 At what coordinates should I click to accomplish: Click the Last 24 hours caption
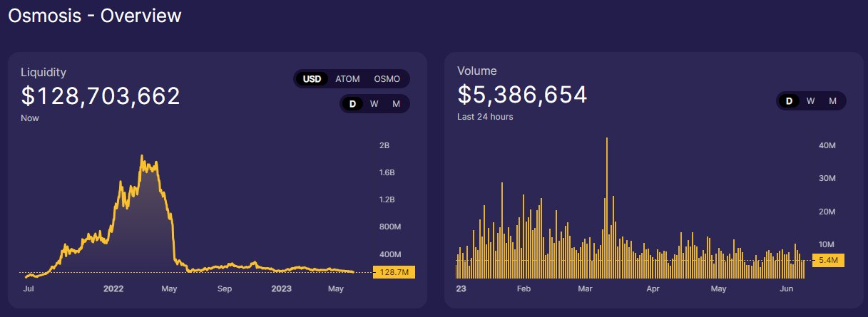485,116
